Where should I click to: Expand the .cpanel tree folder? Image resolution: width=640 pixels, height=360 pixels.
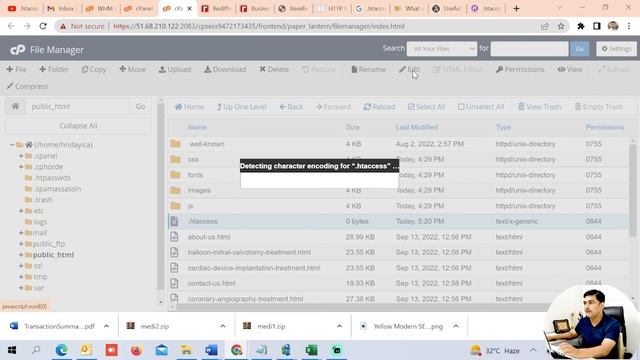pyautogui.click(x=21, y=156)
